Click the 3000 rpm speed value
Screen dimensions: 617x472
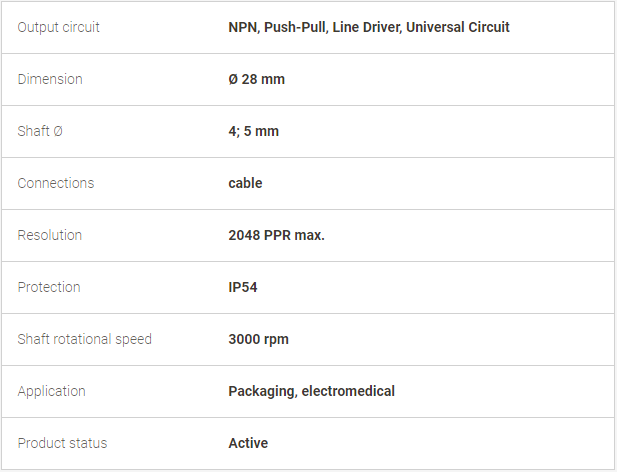tap(258, 339)
